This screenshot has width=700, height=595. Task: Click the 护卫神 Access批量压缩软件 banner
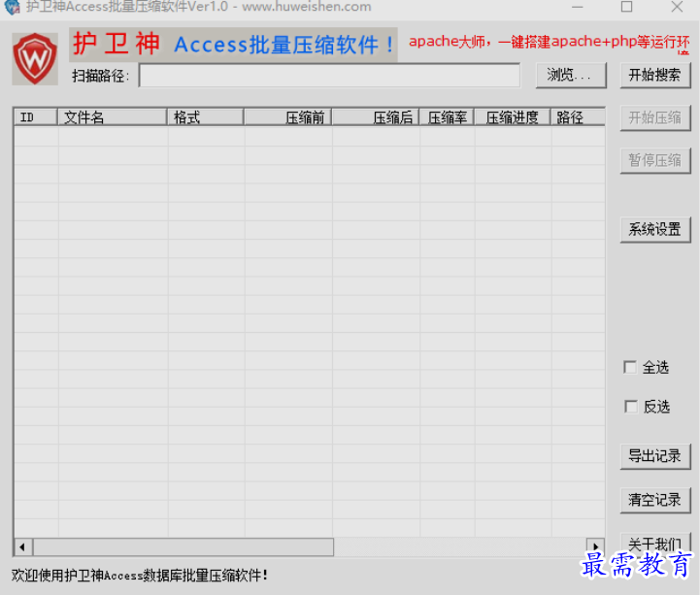pos(233,45)
